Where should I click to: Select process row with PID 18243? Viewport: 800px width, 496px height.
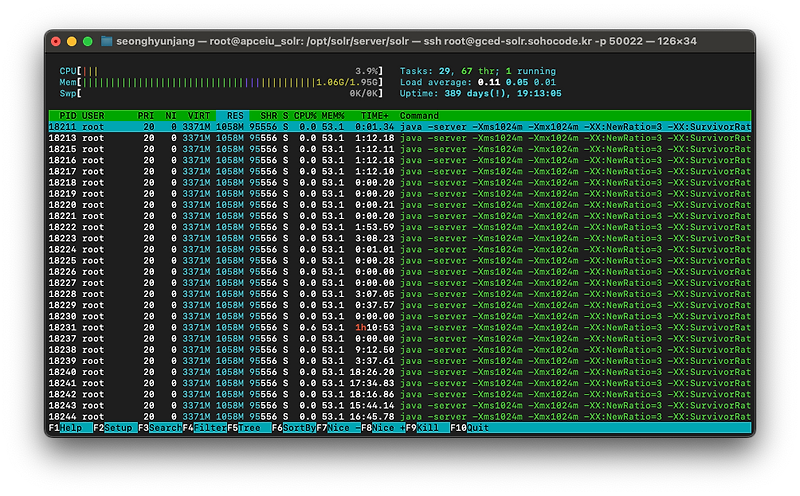pyautogui.click(x=399, y=406)
